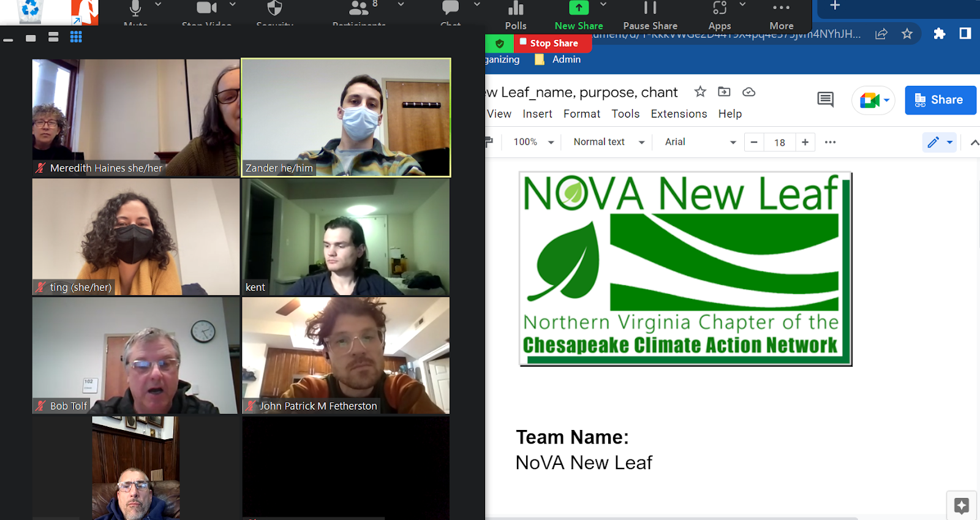
Task: Open More options in Zoom toolbar
Action: [781, 15]
